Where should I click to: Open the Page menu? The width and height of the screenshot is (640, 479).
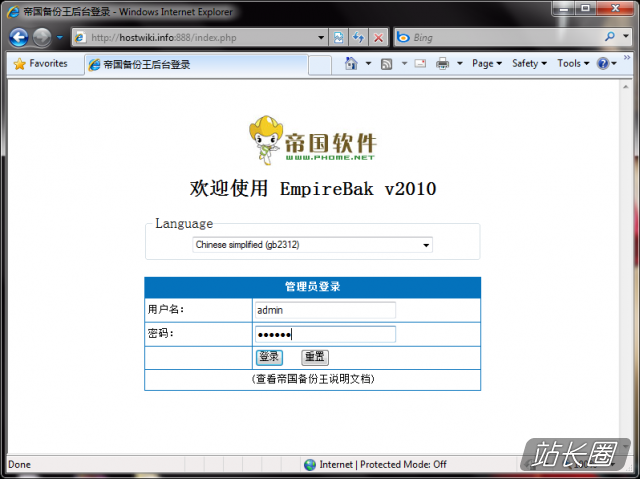tap(487, 64)
